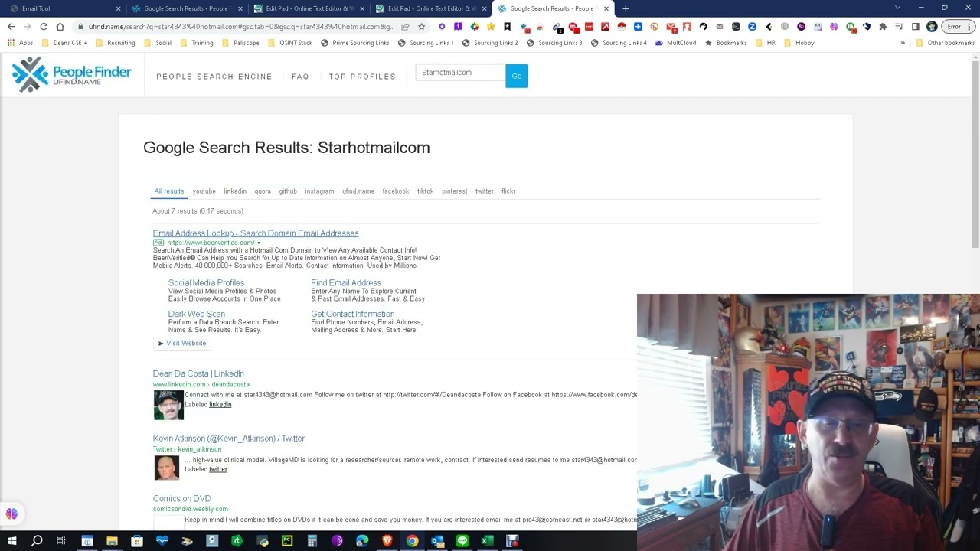Filter results by facebook
980x551 pixels.
point(396,191)
